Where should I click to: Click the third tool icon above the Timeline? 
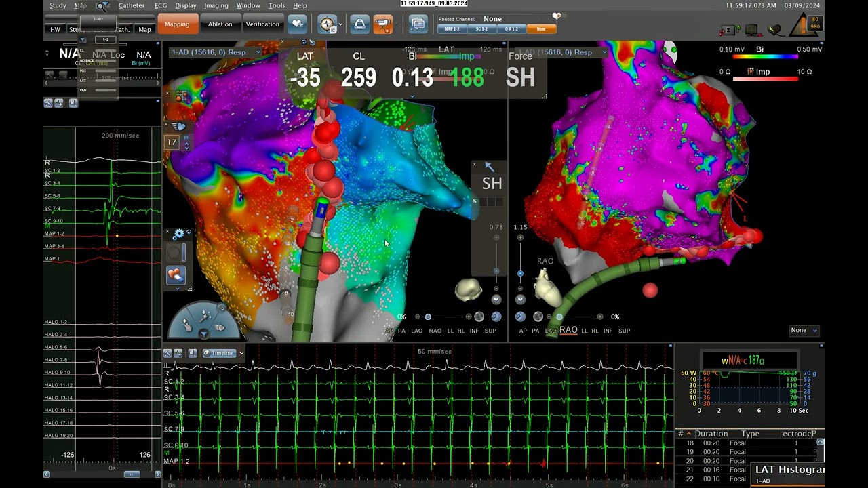pyautogui.click(x=193, y=353)
